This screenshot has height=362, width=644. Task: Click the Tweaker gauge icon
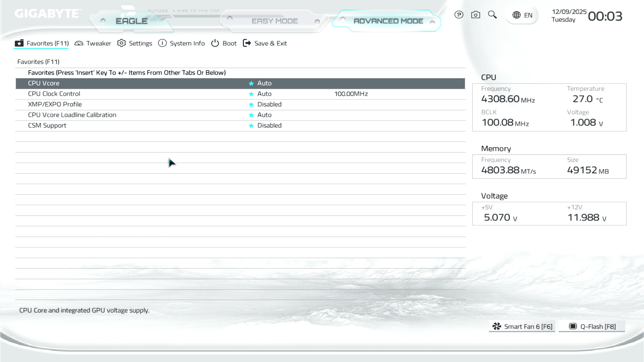79,43
